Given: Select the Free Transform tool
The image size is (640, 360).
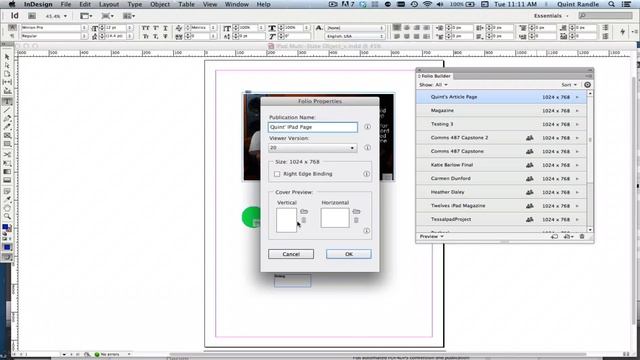Looking at the screenshot, I should 7,163.
